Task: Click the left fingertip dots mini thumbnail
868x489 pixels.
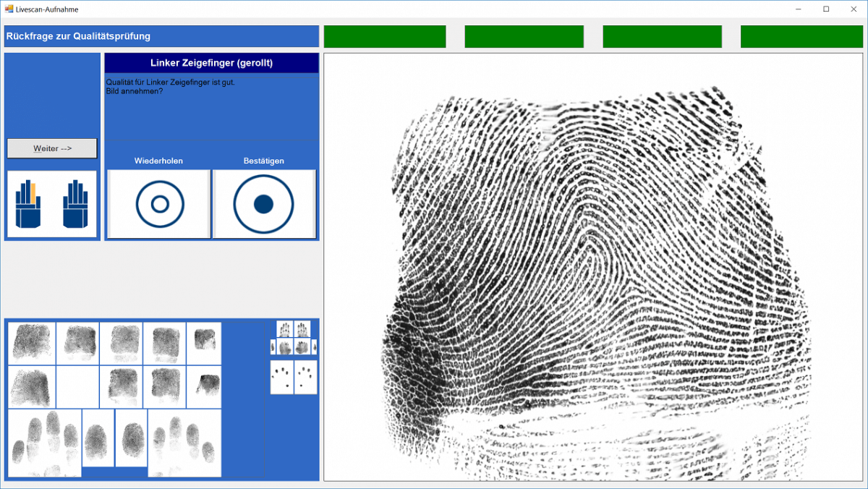Action: point(281,377)
